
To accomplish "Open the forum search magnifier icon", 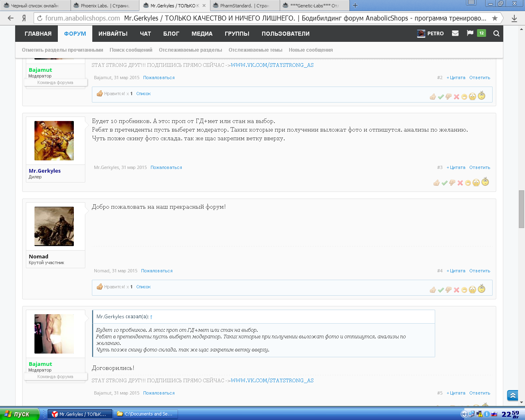I will [x=496, y=34].
